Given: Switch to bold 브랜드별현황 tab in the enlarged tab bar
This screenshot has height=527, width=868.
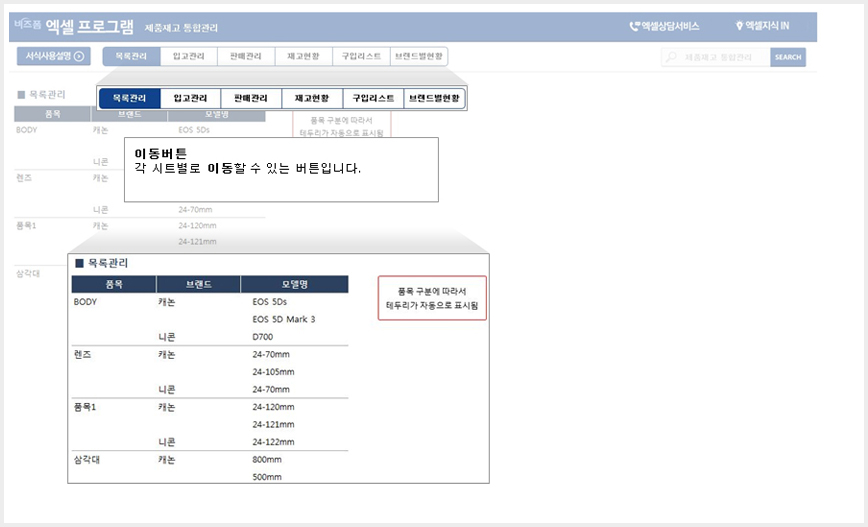Looking at the screenshot, I should tap(435, 98).
